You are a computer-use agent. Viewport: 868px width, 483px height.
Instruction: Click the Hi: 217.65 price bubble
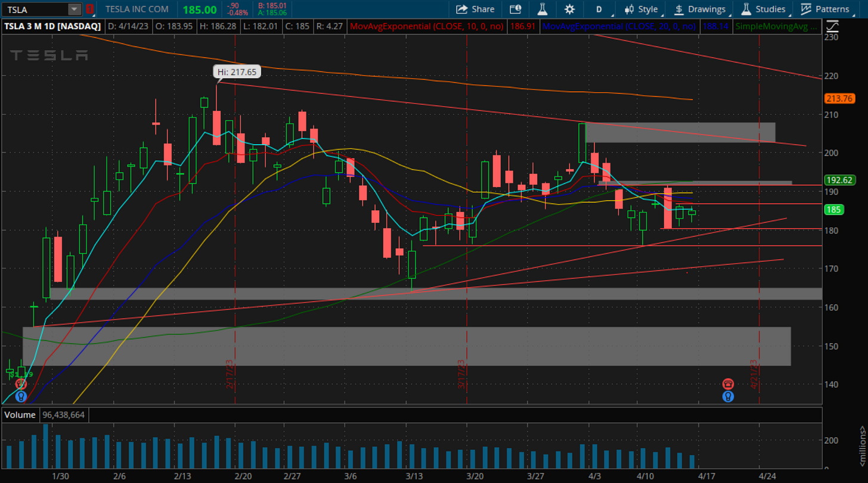tap(237, 71)
